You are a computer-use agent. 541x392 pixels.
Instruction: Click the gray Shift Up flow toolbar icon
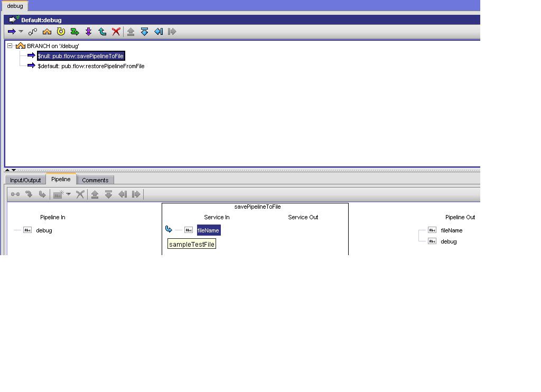[x=131, y=32]
